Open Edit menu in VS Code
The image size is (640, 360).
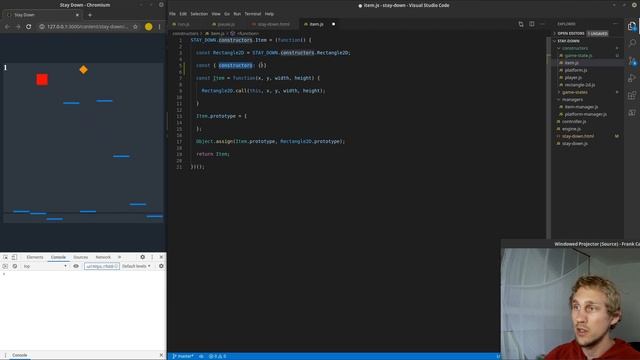183,14
